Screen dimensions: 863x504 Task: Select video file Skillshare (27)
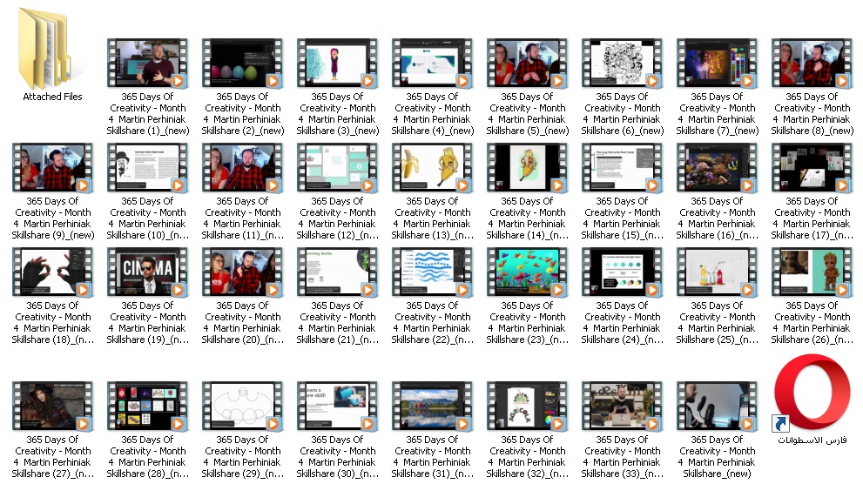pos(53,406)
